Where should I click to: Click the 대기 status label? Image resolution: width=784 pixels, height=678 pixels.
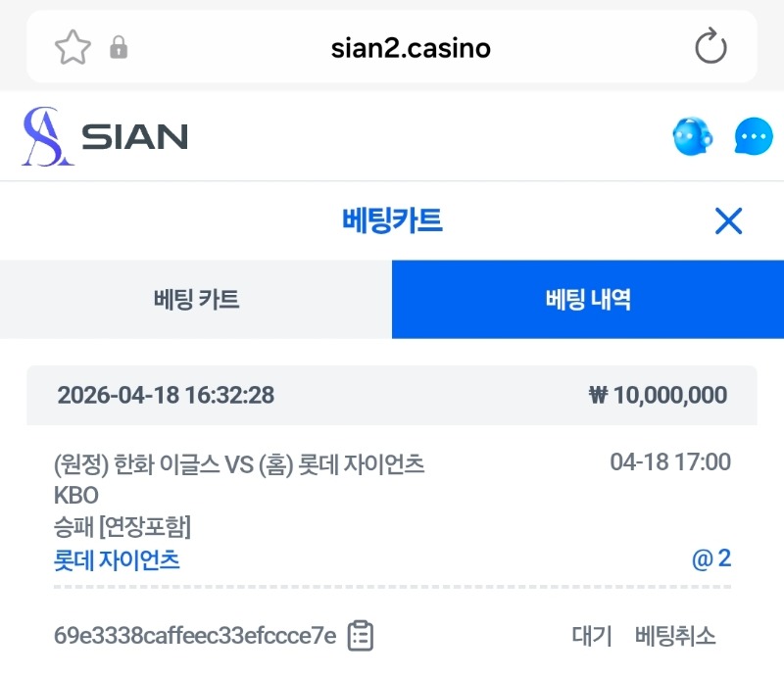tap(592, 636)
